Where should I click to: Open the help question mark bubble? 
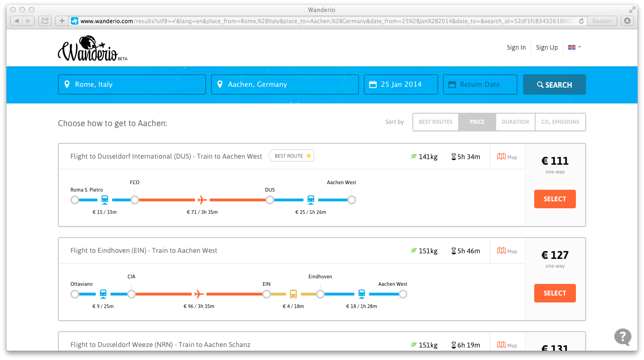point(623,337)
